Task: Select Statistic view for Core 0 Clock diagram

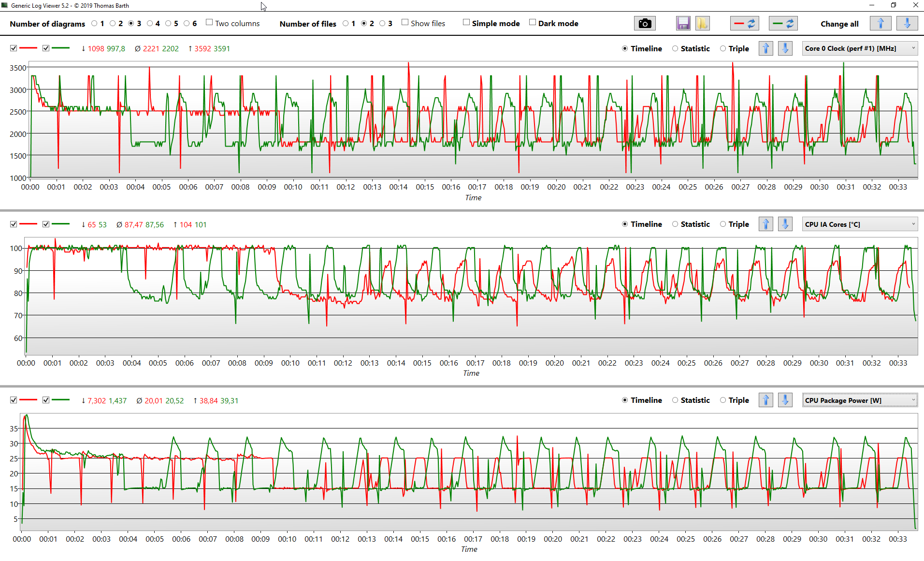Action: coord(675,49)
